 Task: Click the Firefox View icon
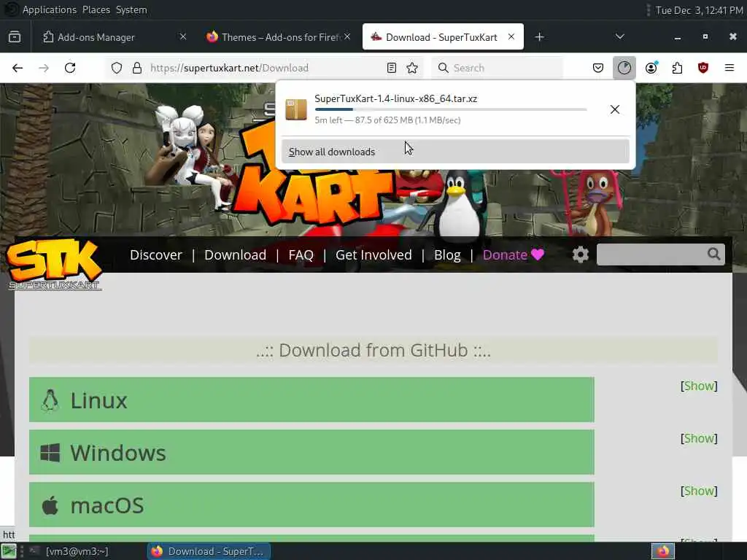(x=15, y=36)
